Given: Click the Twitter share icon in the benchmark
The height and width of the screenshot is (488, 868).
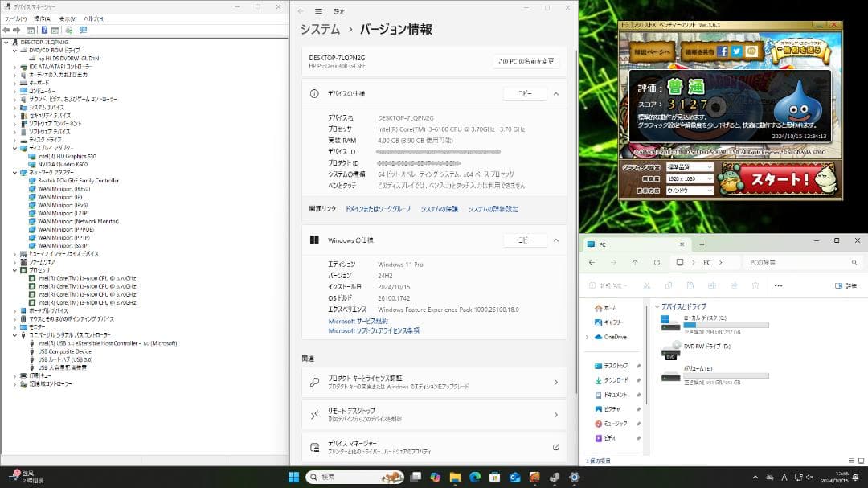Looking at the screenshot, I should point(737,51).
